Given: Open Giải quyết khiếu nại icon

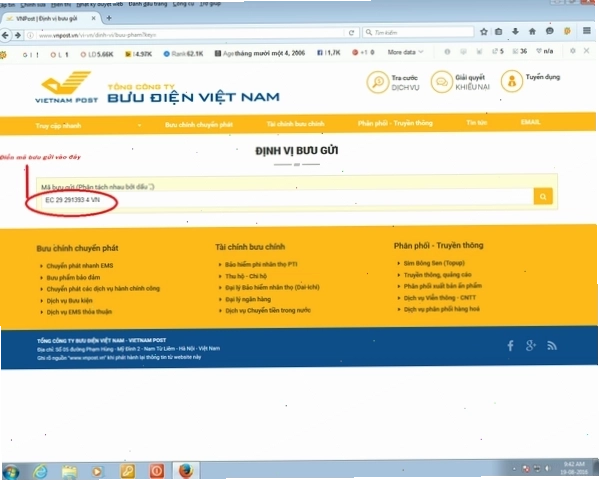Looking at the screenshot, I should click(441, 81).
